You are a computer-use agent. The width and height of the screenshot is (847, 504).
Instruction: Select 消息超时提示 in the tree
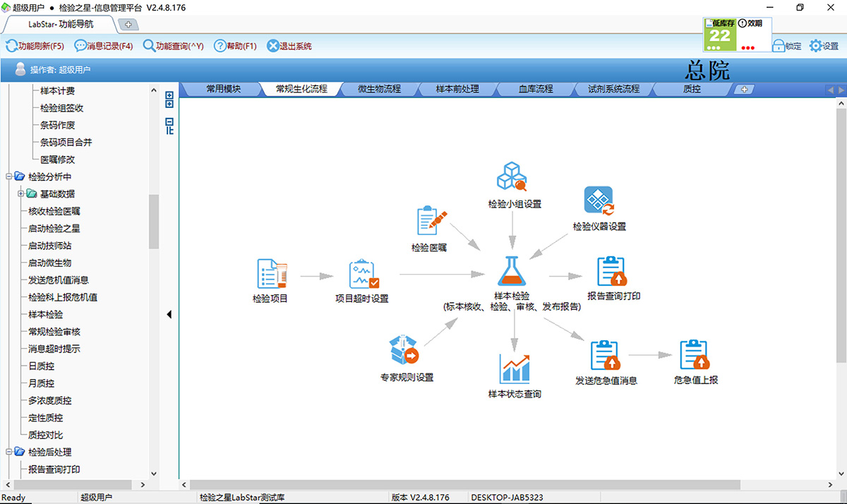54,349
